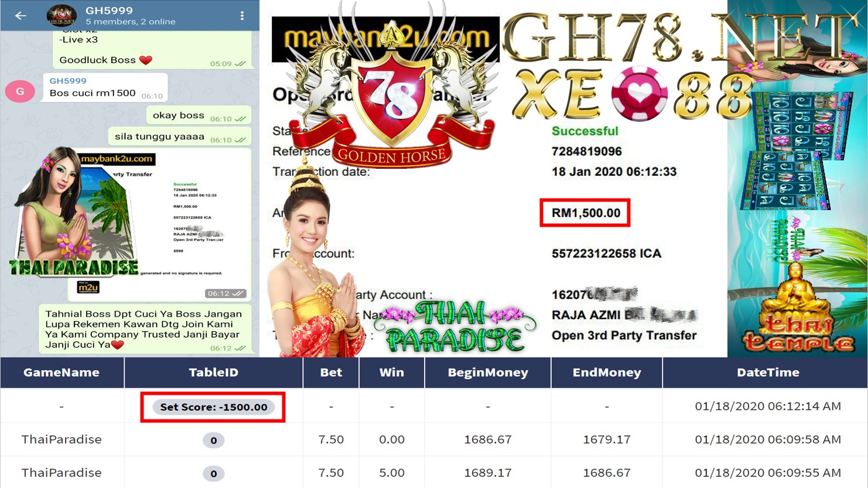Tap the pink G sender avatar
This screenshot has height=488, width=868.
pyautogui.click(x=20, y=91)
